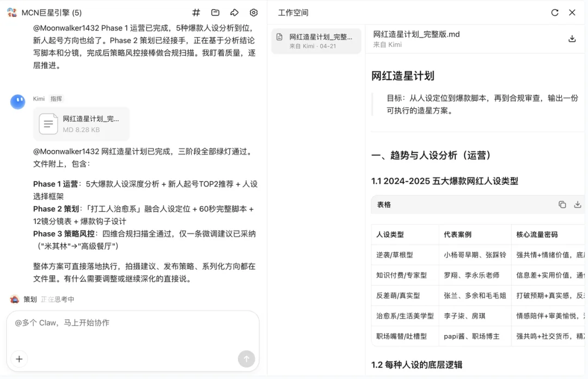Viewport: 588px width, 379px height.
Task: Download the table via its download icon
Action: point(577,204)
